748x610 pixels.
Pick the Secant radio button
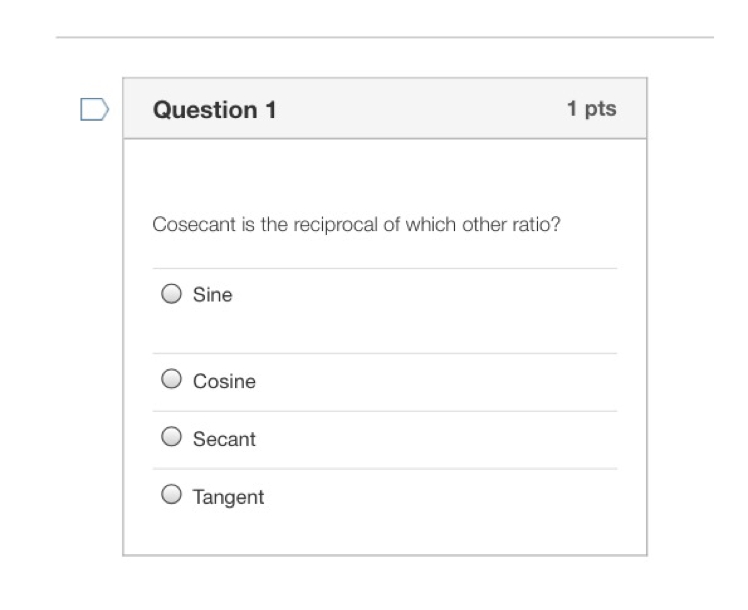pos(171,437)
